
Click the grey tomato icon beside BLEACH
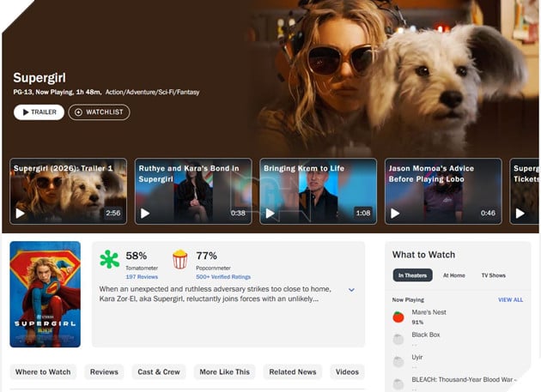click(398, 384)
